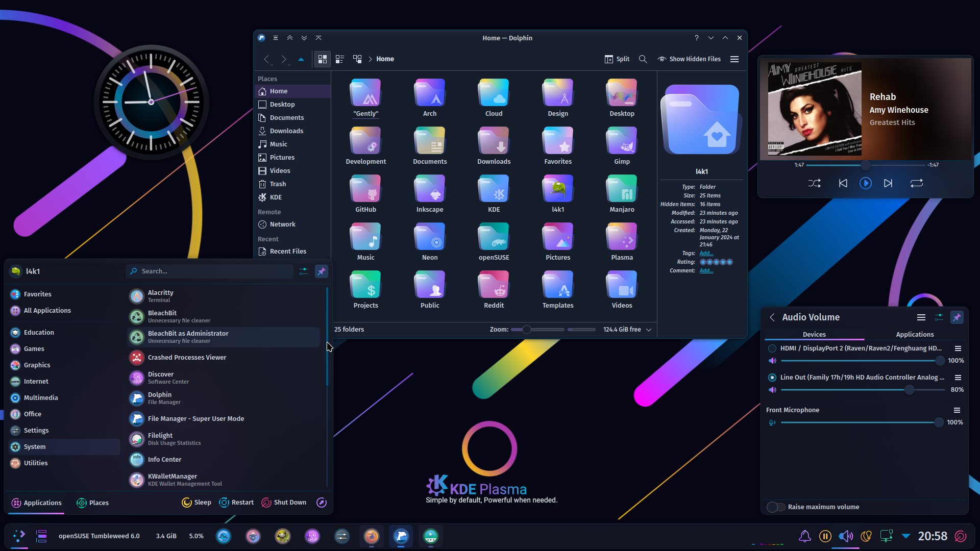Go back from Audio Volume panel
980x551 pixels.
coord(772,317)
